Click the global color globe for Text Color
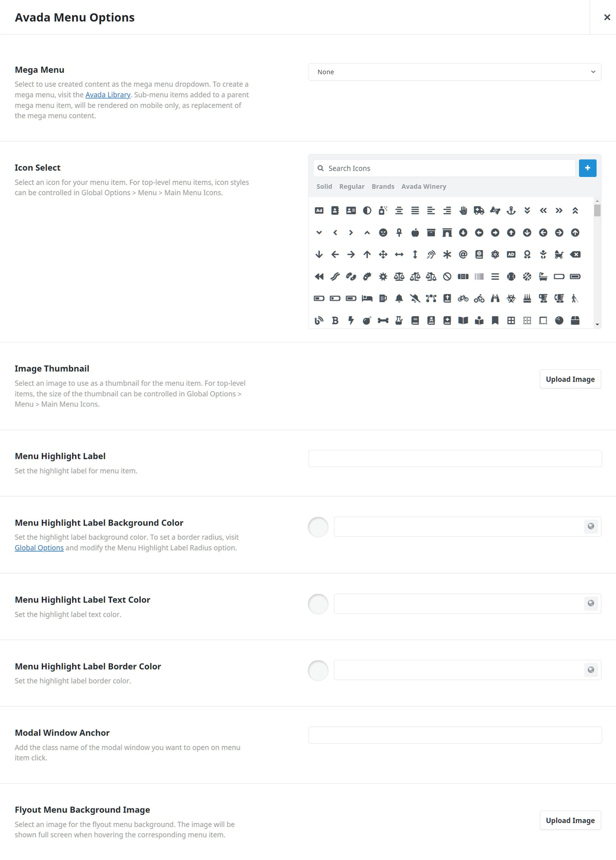 click(590, 603)
